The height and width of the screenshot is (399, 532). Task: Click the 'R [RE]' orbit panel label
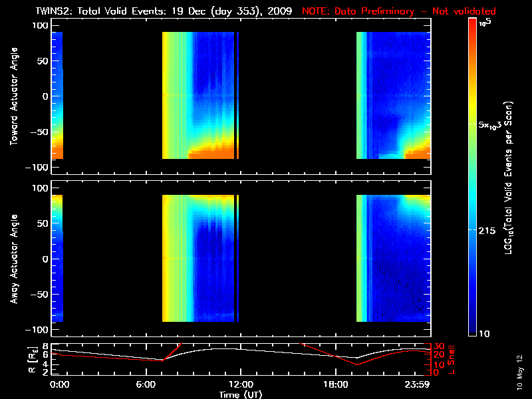[32, 360]
